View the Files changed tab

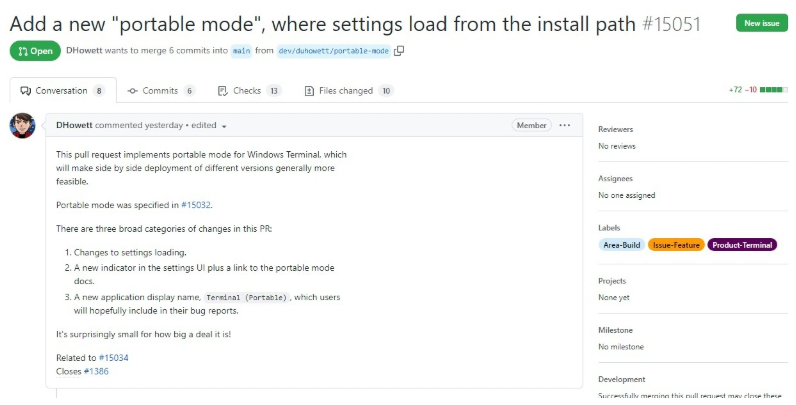pos(348,90)
